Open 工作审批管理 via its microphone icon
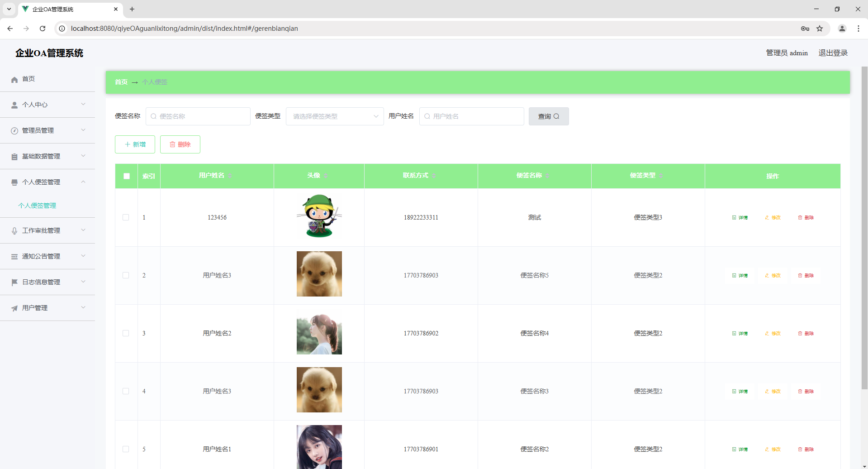 [14, 230]
